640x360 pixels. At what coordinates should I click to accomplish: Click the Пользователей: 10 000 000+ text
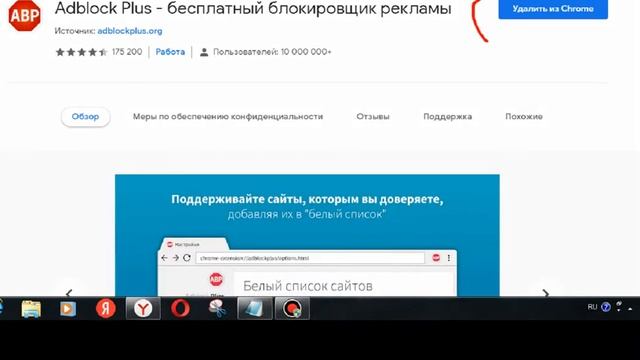click(x=272, y=52)
